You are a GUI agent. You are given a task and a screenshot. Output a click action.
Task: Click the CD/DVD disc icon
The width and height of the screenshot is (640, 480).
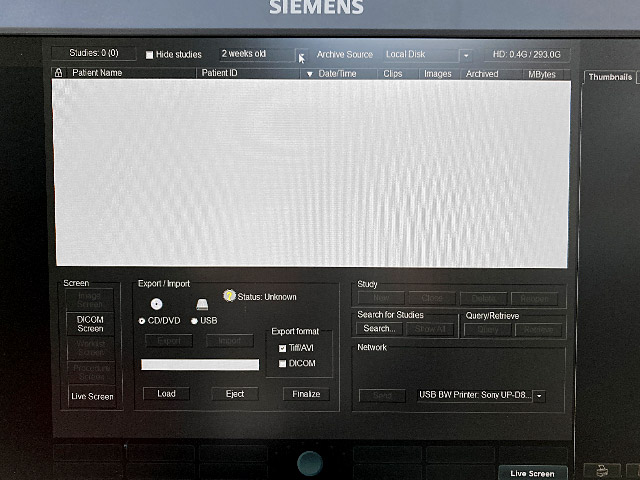coord(156,304)
